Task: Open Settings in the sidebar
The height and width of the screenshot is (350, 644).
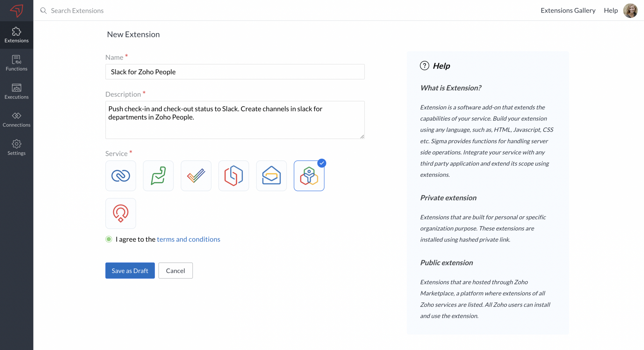Action: click(16, 147)
